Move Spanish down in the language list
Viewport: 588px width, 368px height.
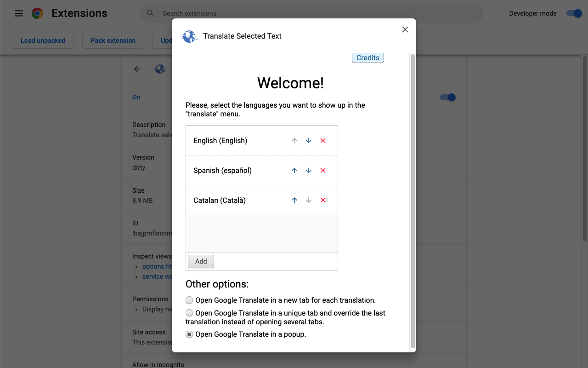point(309,171)
